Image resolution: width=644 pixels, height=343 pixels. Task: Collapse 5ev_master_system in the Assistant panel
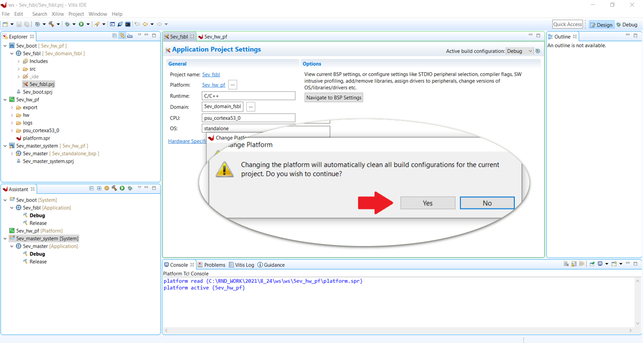pos(5,239)
